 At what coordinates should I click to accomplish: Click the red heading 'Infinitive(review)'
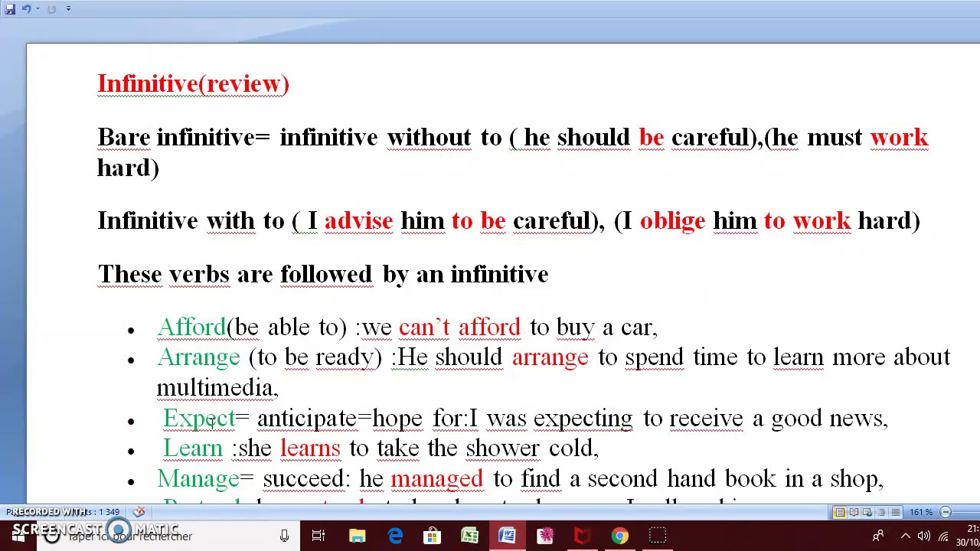[x=194, y=83]
